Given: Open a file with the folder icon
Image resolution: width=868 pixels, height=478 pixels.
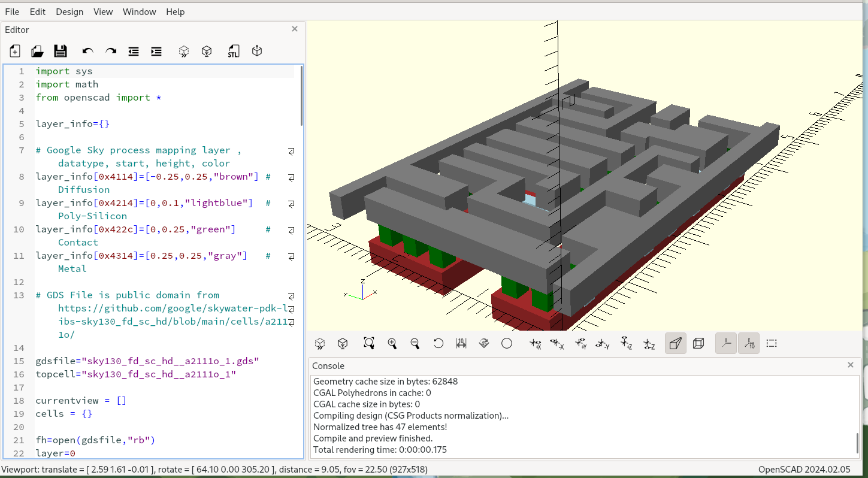Looking at the screenshot, I should coord(37,52).
